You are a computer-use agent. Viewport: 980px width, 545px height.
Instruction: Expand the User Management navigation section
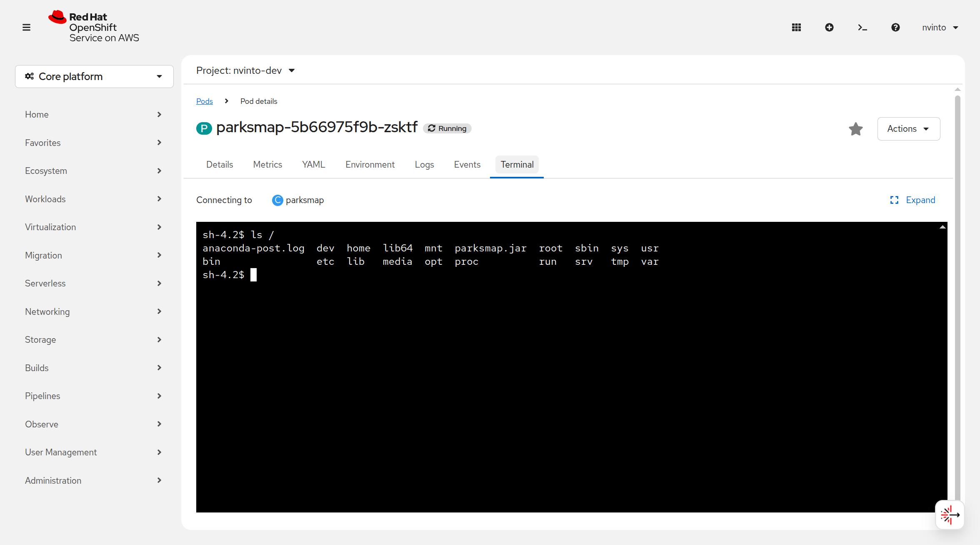pyautogui.click(x=94, y=452)
